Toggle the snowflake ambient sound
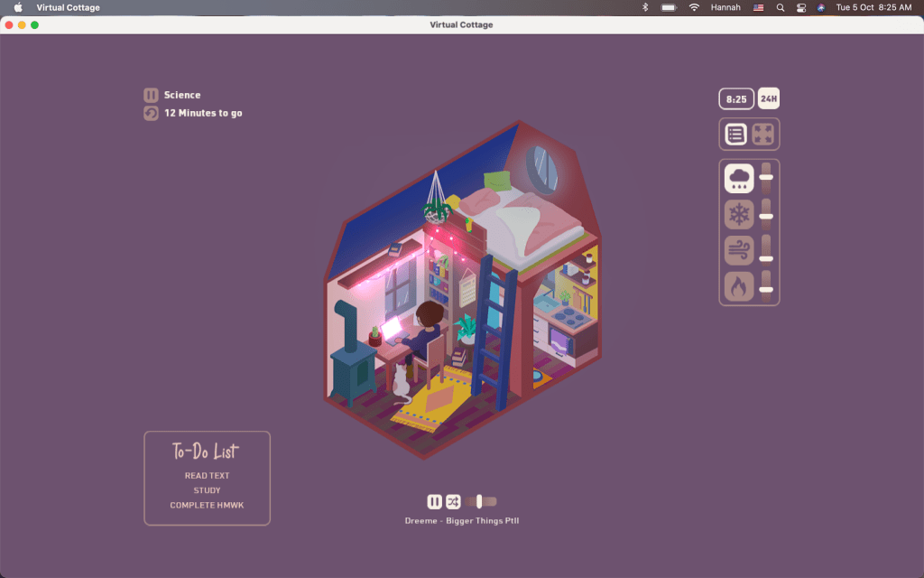 point(739,215)
